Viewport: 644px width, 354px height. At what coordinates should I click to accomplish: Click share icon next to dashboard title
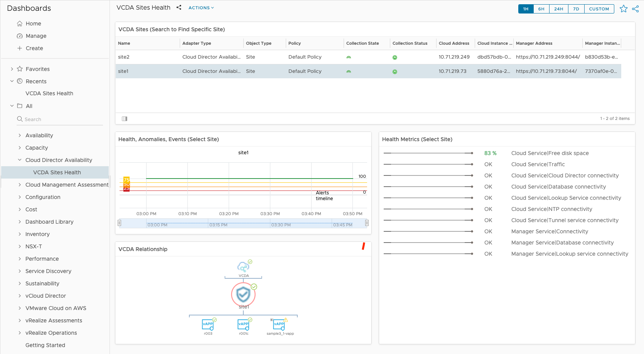(179, 7)
